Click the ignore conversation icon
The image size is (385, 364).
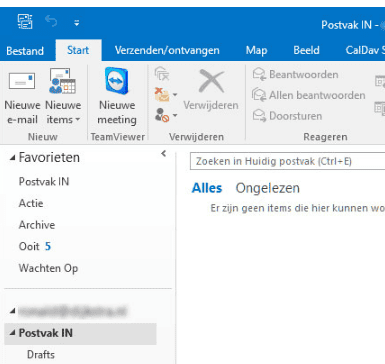162,74
